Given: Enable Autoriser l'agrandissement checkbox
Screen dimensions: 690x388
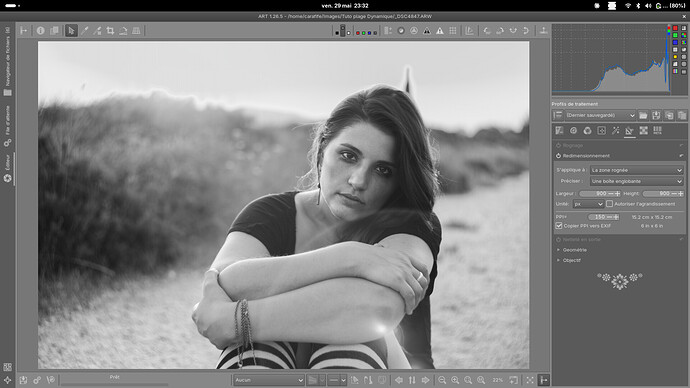Looking at the screenshot, I should (x=609, y=204).
